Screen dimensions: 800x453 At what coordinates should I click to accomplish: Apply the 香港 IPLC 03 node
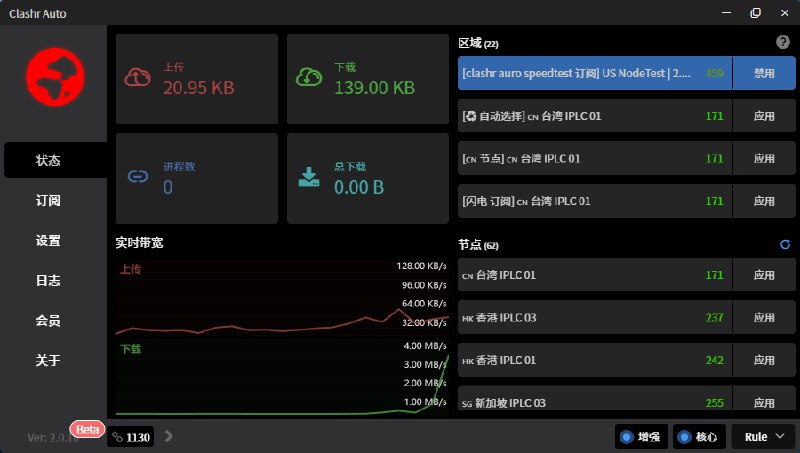tap(764, 317)
